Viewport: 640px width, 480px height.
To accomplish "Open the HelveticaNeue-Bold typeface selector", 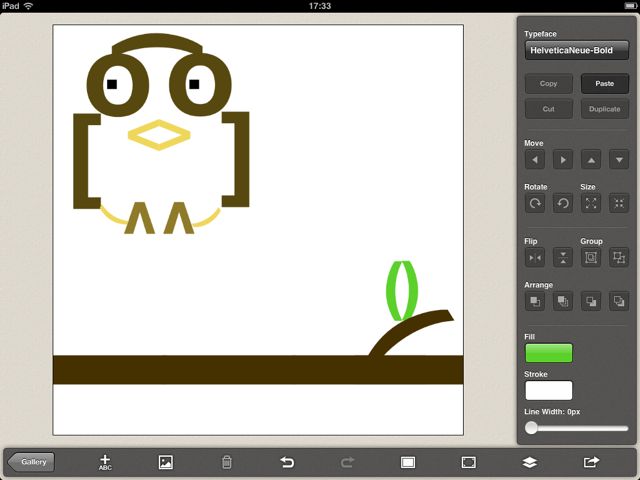I will point(576,50).
